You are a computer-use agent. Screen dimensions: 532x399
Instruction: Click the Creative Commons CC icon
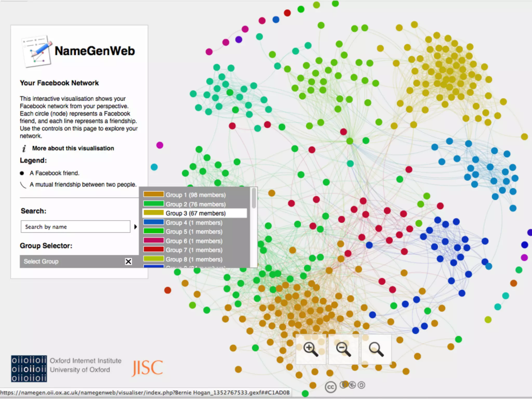[x=330, y=387]
